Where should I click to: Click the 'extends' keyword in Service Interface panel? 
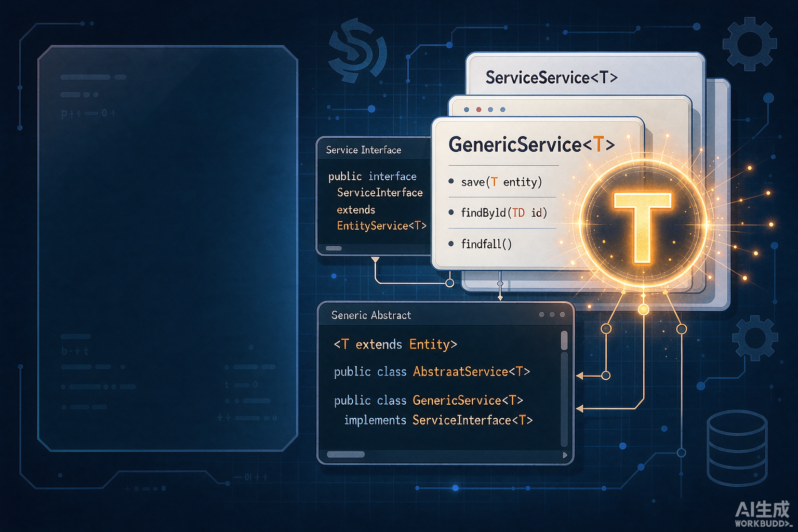click(x=356, y=210)
